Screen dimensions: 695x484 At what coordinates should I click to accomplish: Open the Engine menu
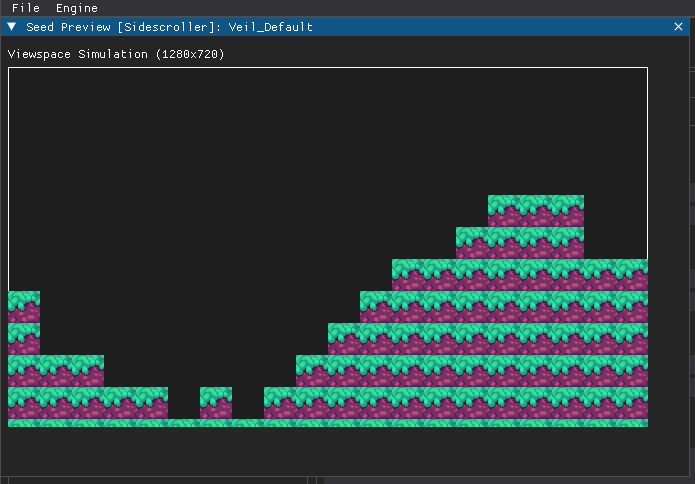(x=76, y=8)
